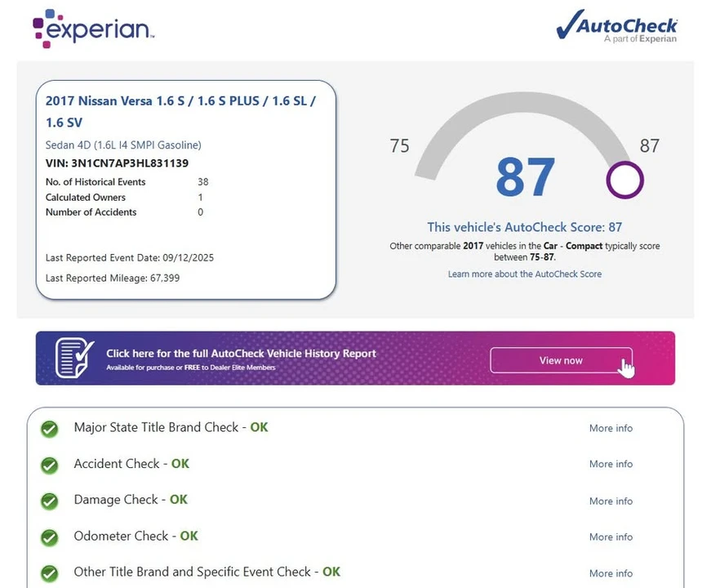Open More info for Major State Title Brand Check

point(611,428)
